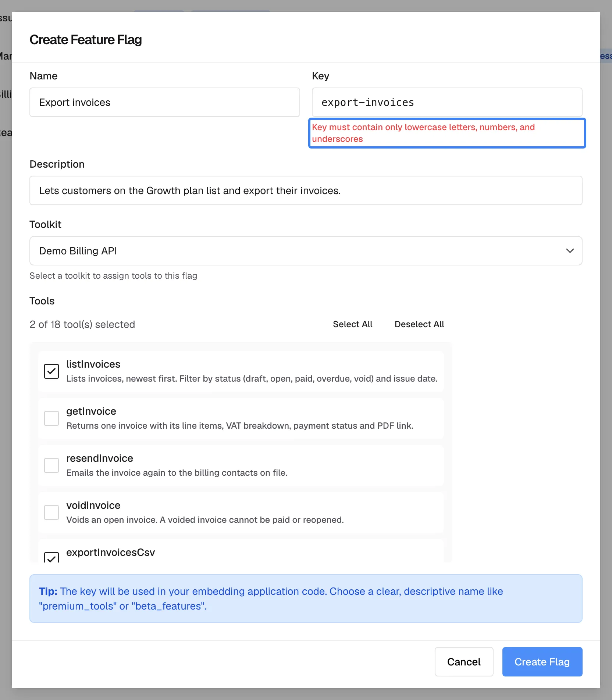
Task: Check the getInvoice tool checkbox
Action: 51,418
